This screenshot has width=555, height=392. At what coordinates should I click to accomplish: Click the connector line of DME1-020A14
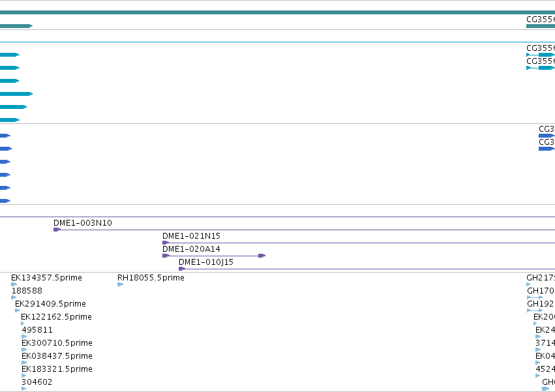pos(214,256)
